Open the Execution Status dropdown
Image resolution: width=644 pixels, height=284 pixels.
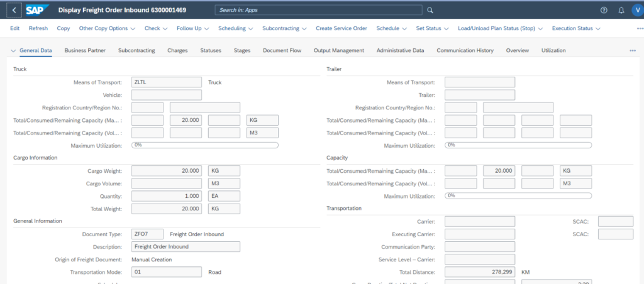tap(575, 28)
